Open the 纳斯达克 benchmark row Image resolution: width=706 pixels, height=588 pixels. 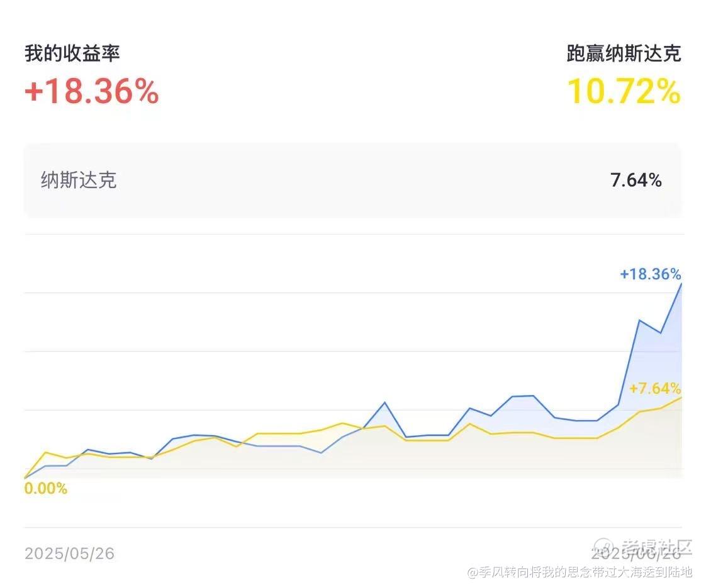click(352, 180)
